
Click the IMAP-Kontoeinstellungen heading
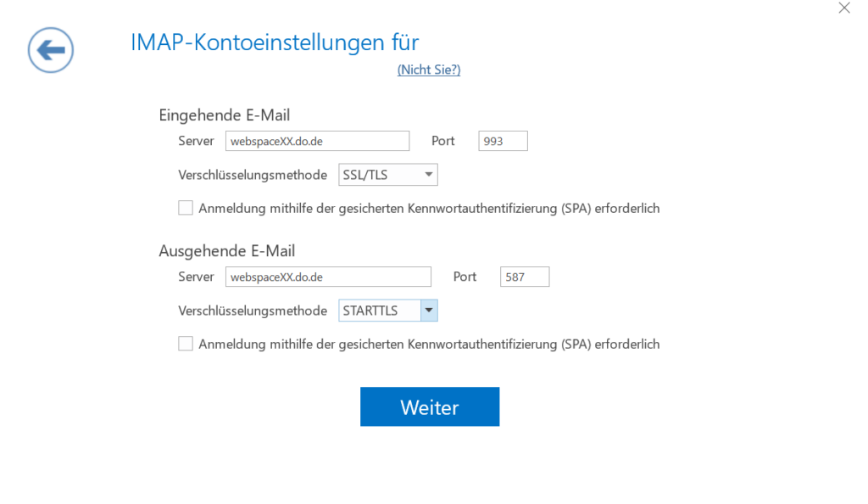click(x=275, y=42)
